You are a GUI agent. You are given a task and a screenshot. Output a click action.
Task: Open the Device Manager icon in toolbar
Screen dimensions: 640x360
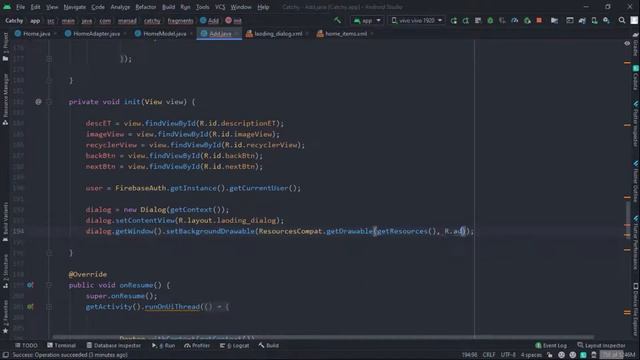coord(594,20)
